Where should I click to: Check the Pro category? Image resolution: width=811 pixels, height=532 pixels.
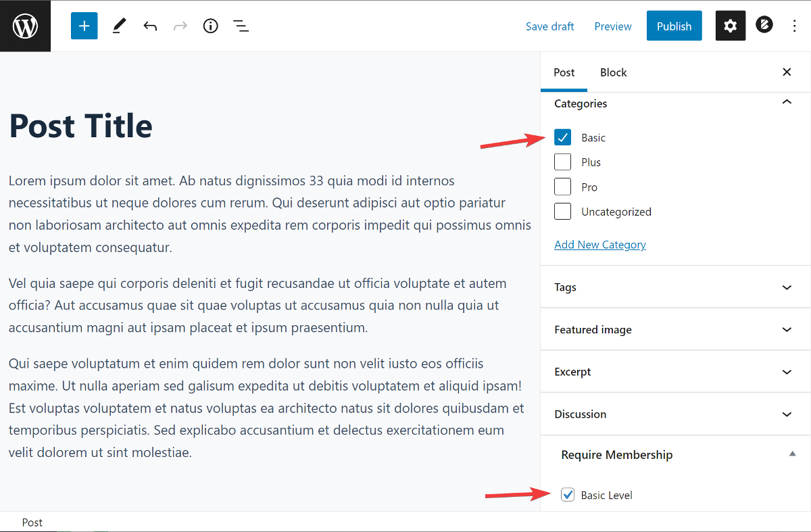click(x=563, y=187)
